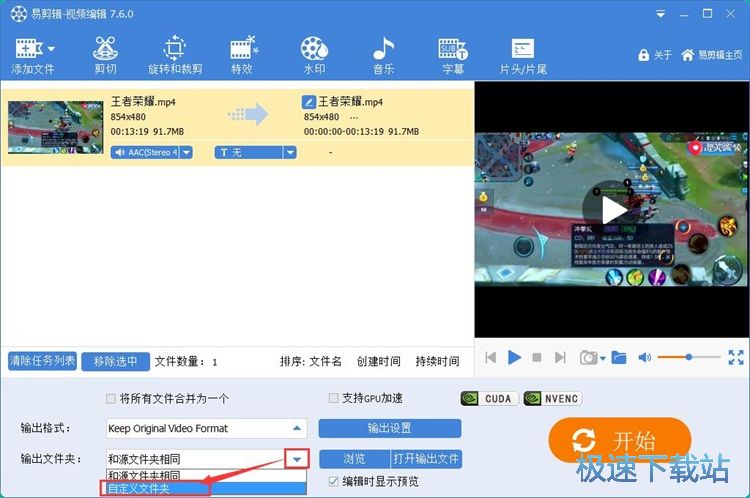Click 移除选中 button
Viewport: 750px width, 498px height.
pos(115,361)
